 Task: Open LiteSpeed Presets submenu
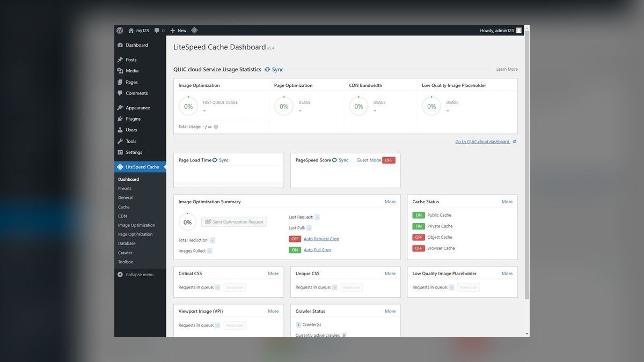pos(125,188)
